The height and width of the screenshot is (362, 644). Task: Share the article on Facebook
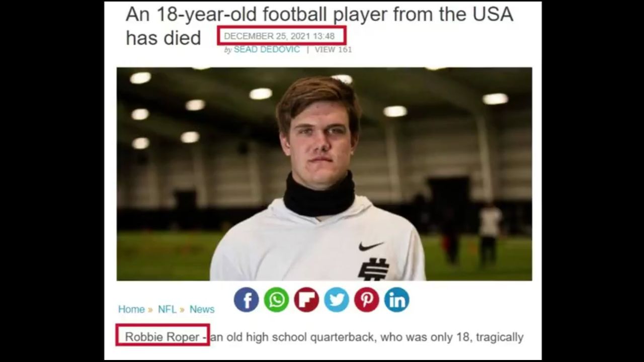point(247,300)
